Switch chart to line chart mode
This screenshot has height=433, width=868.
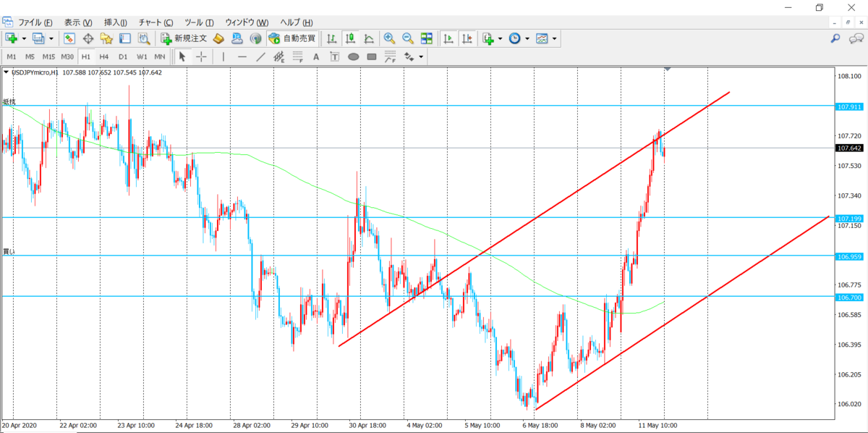click(x=369, y=38)
